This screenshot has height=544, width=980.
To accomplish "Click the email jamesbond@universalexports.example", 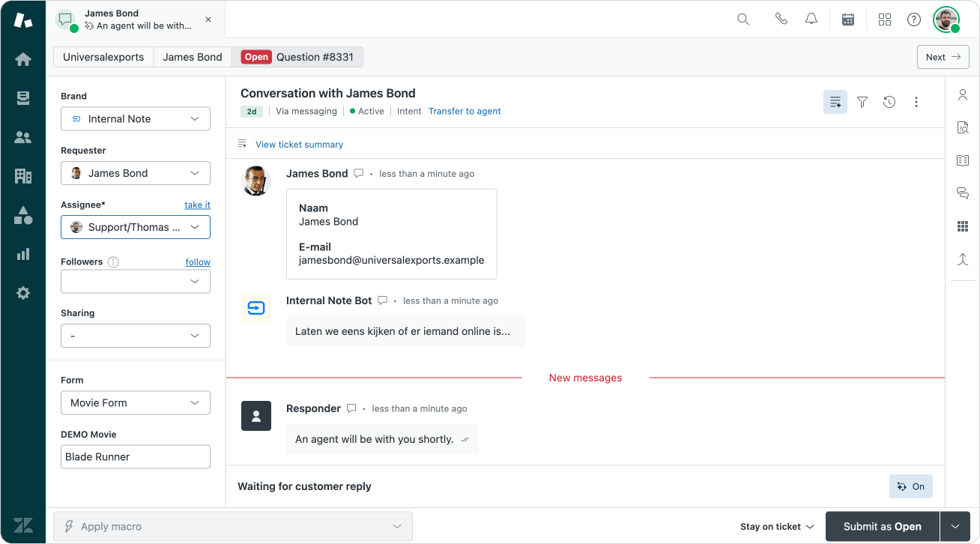I will (391, 260).
